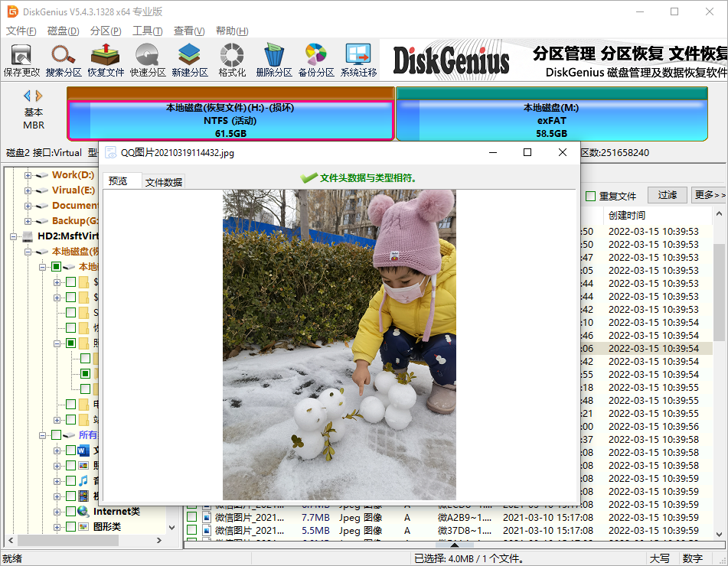Viewport: 728px width, 566px height.
Task: Check the 7.7MB 微信图片 file checkbox
Action: pos(191,517)
